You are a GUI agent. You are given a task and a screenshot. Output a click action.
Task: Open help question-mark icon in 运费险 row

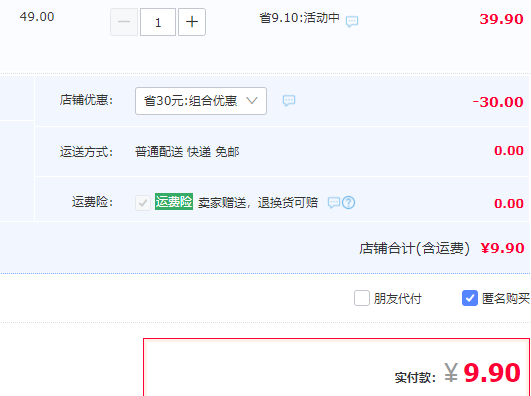coord(348,203)
